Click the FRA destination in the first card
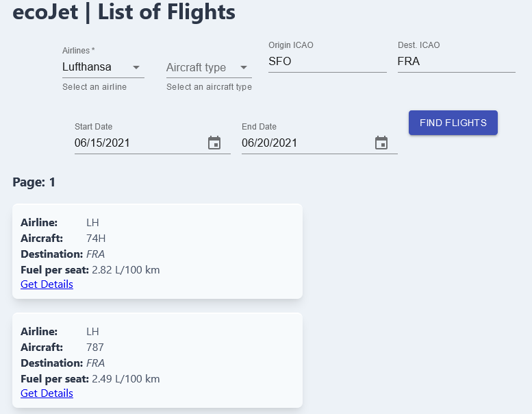Viewport: 532px width, 414px height. point(96,254)
